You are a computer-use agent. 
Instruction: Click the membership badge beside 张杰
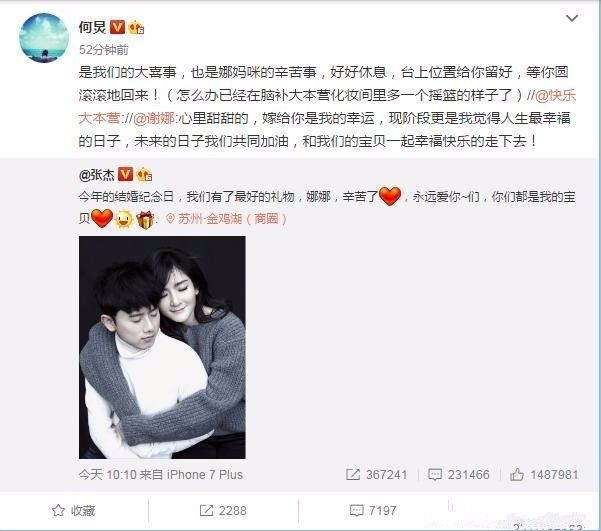click(x=145, y=175)
